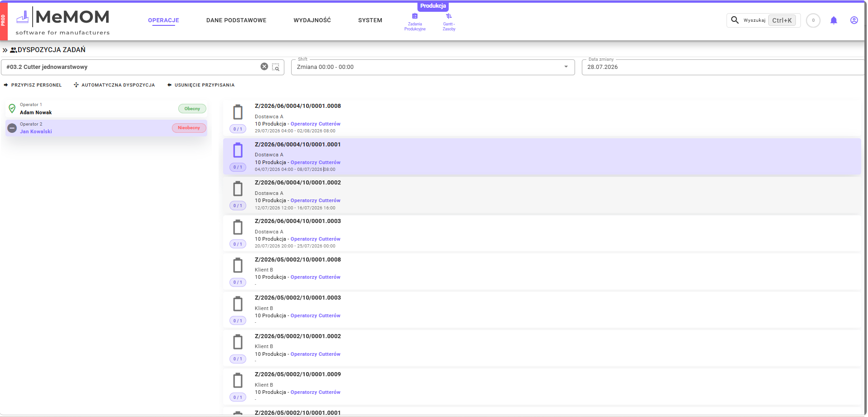This screenshot has height=417, width=868.
Task: Open the OPERACJE menu
Action: (x=163, y=20)
